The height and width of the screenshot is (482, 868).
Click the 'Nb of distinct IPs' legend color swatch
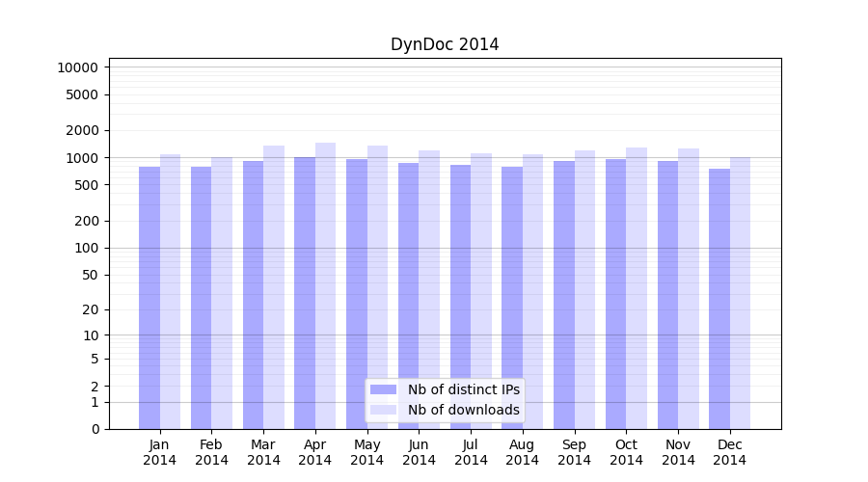pyautogui.click(x=383, y=389)
